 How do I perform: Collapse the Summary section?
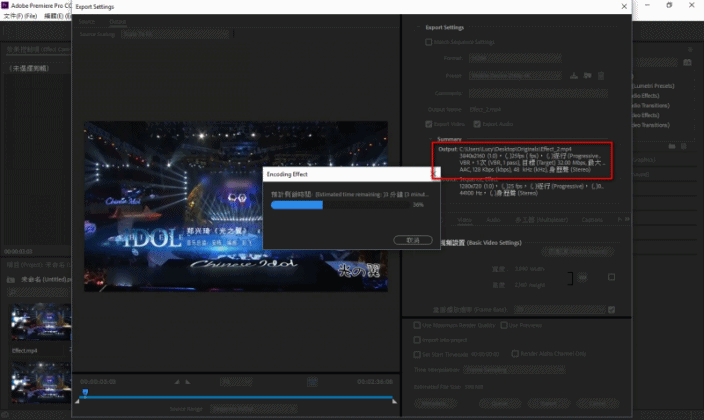pyautogui.click(x=431, y=139)
